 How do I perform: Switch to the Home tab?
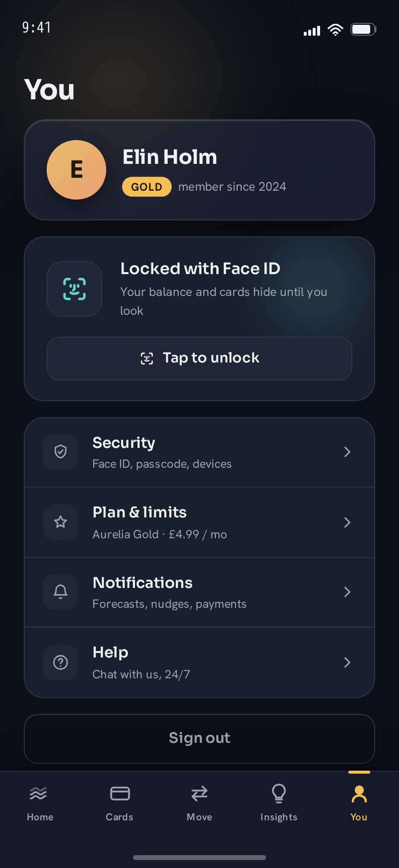40,803
